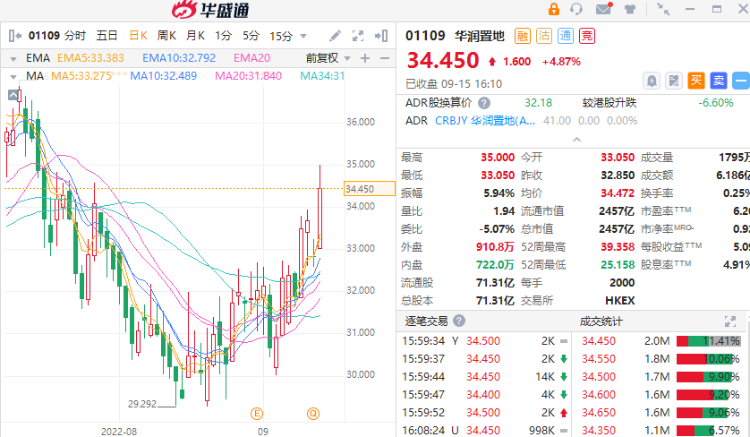
Task: Click the blue 卖 sell button
Action: tap(718, 81)
